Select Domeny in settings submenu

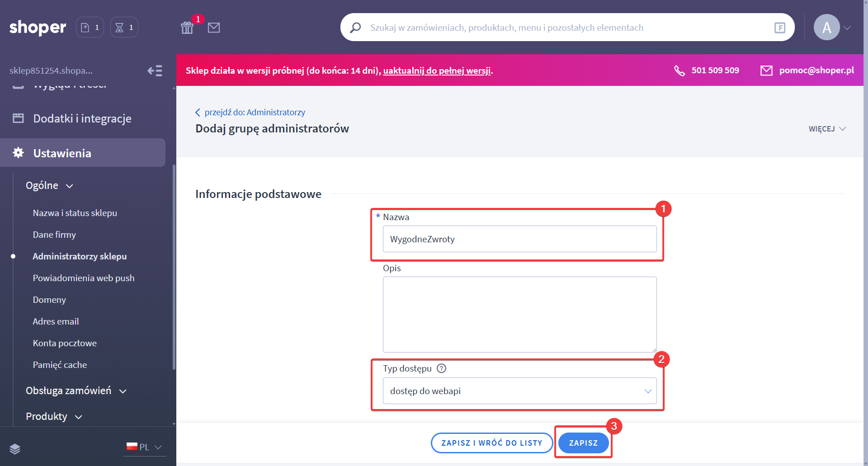pyautogui.click(x=49, y=300)
